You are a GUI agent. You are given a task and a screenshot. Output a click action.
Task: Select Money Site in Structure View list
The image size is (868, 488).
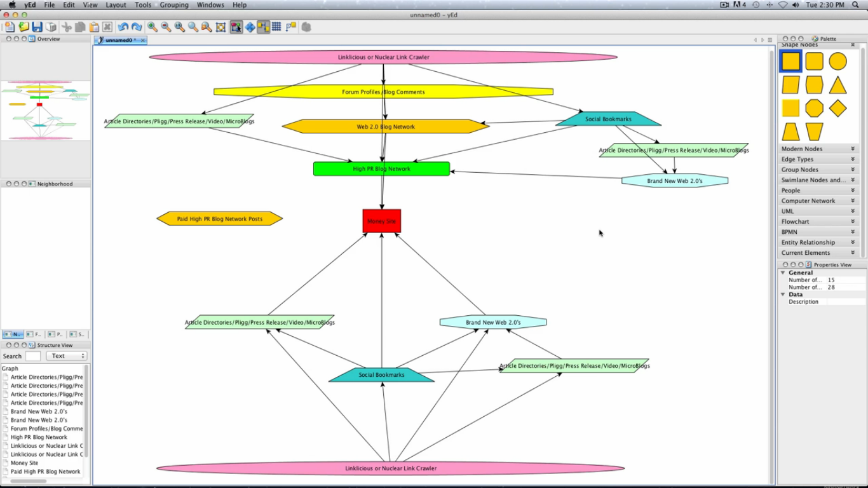[24, 463]
